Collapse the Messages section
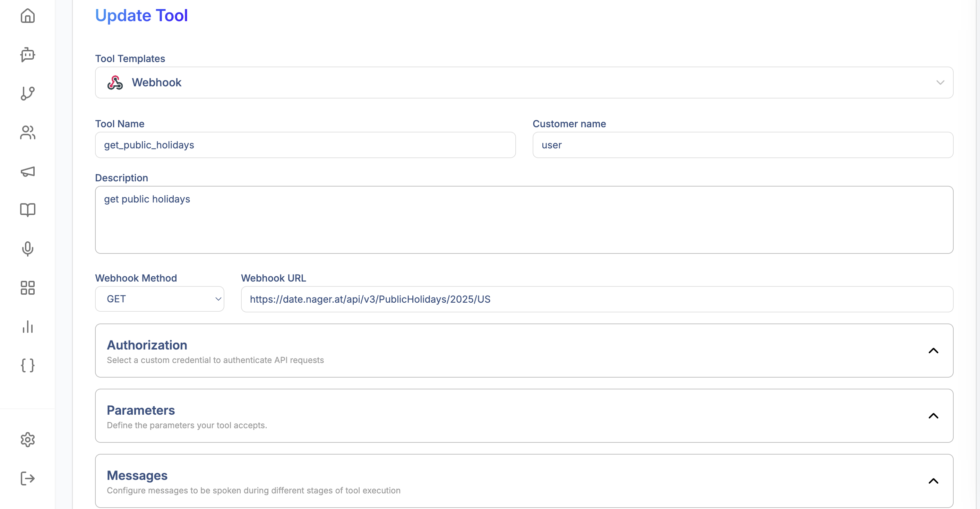 click(934, 481)
